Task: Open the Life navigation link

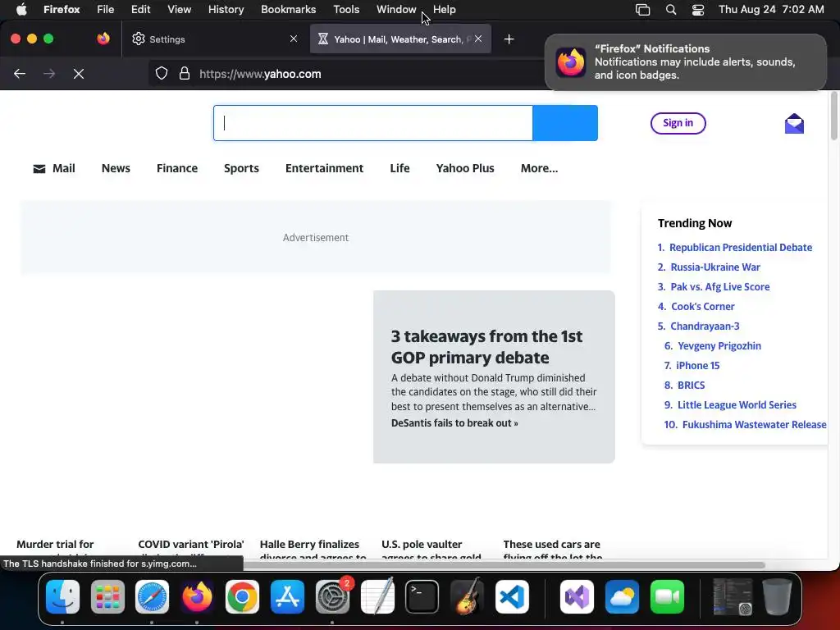Action: click(x=399, y=168)
